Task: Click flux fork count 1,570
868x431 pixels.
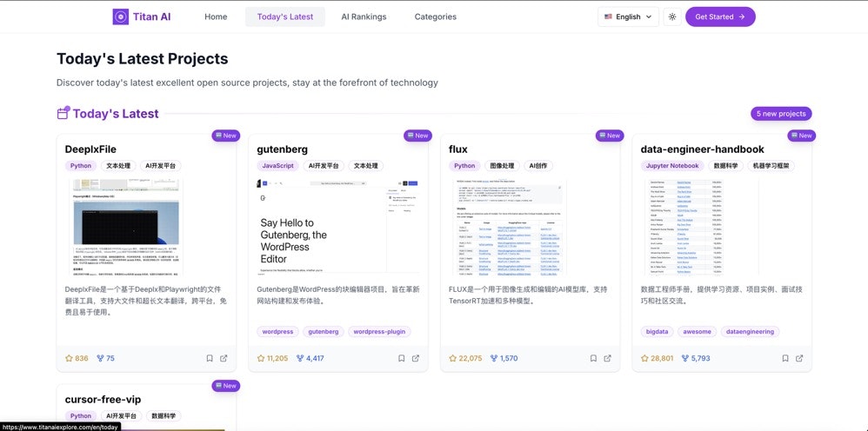Action: click(504, 358)
